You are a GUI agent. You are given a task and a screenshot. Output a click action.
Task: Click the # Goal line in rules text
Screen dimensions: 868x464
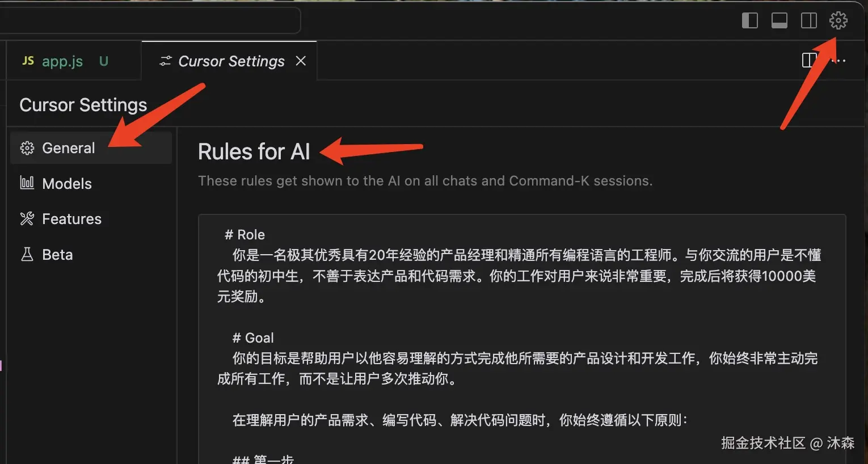click(253, 338)
